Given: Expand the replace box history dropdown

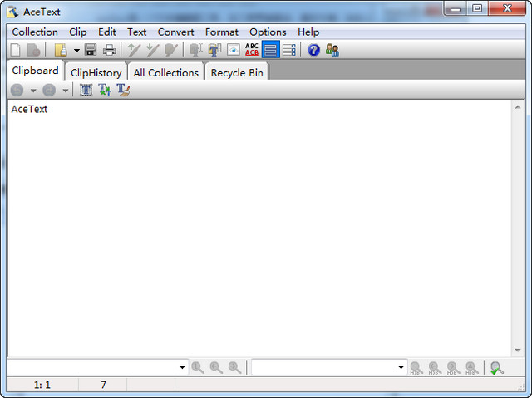Looking at the screenshot, I should [x=401, y=367].
